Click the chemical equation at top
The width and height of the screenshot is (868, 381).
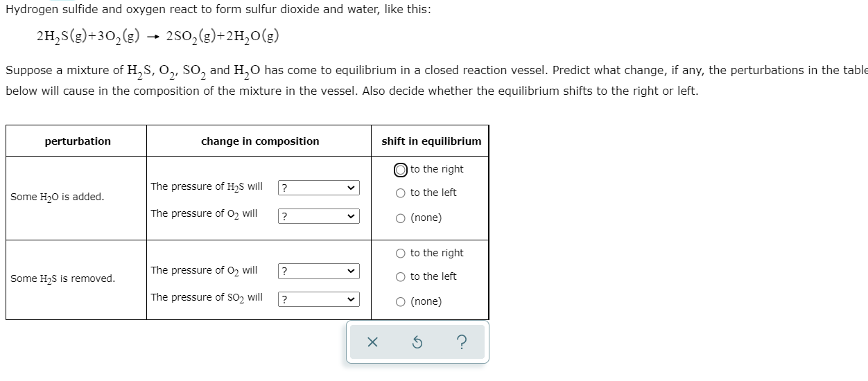point(158,36)
